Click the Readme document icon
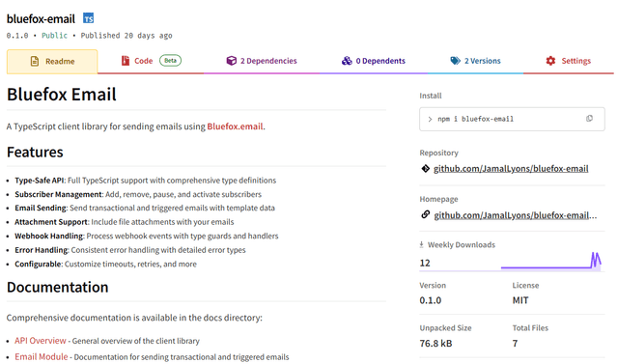Viewport: 618px width, 364px height. click(x=35, y=62)
